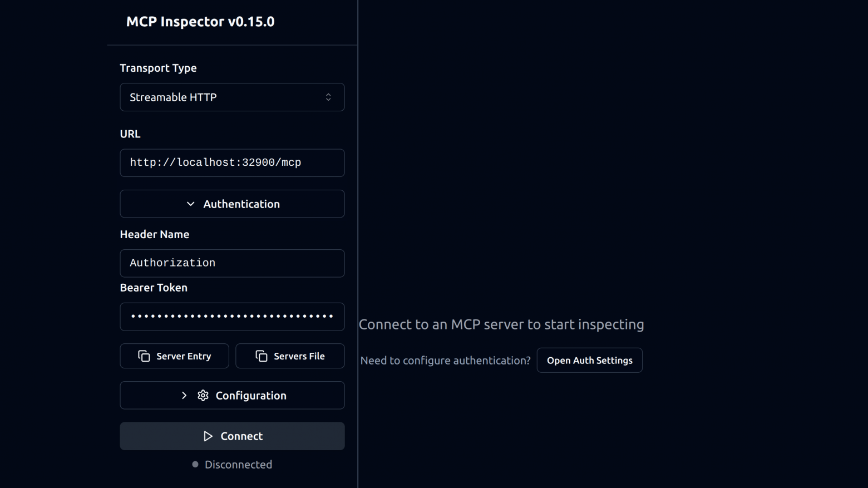This screenshot has height=488, width=868.
Task: Click the copy icon on Server Entry
Action: pyautogui.click(x=144, y=356)
